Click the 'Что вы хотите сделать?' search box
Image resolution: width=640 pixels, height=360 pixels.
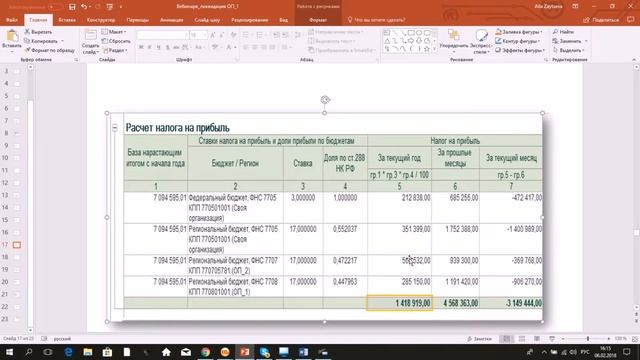point(377,20)
